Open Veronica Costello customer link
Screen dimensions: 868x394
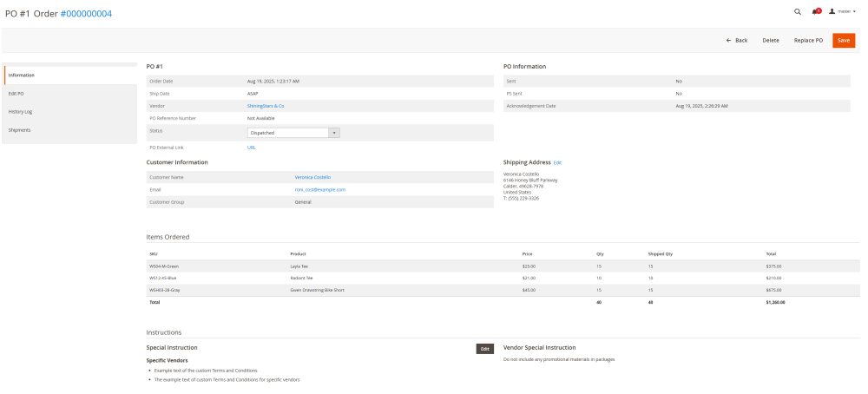tap(312, 177)
